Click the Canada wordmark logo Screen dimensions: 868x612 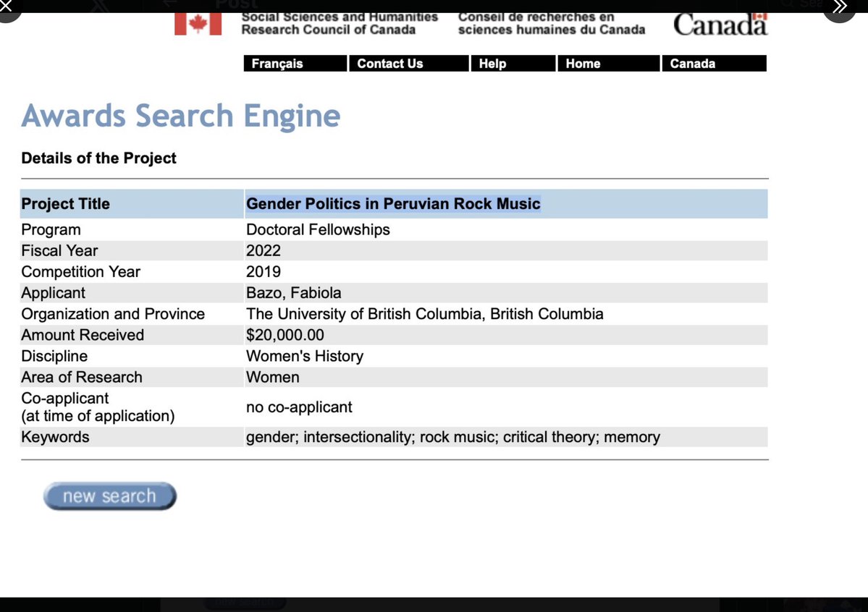pyautogui.click(x=720, y=25)
